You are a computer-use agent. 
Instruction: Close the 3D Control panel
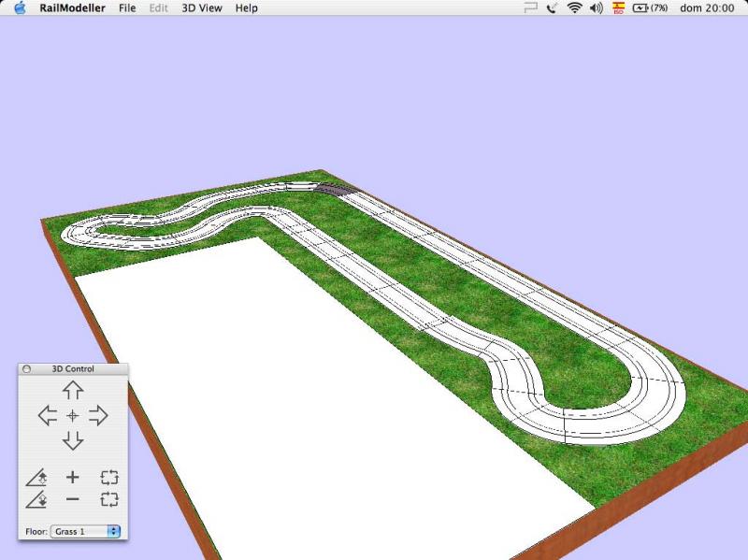click(26, 368)
